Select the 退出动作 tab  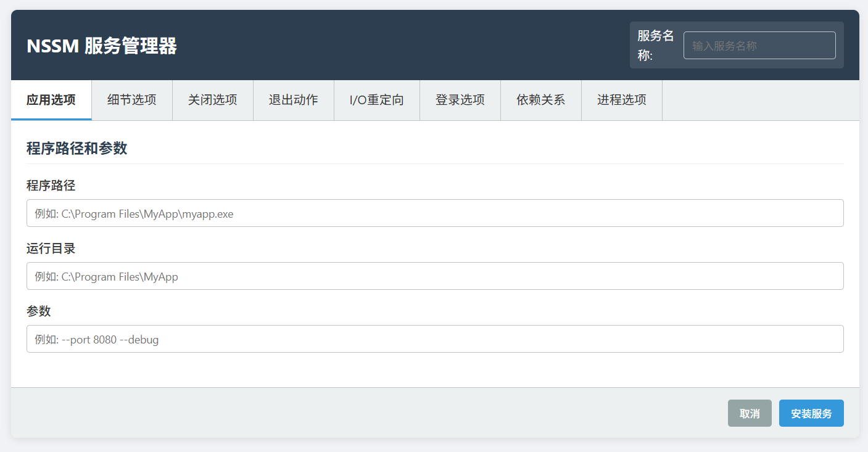[294, 100]
